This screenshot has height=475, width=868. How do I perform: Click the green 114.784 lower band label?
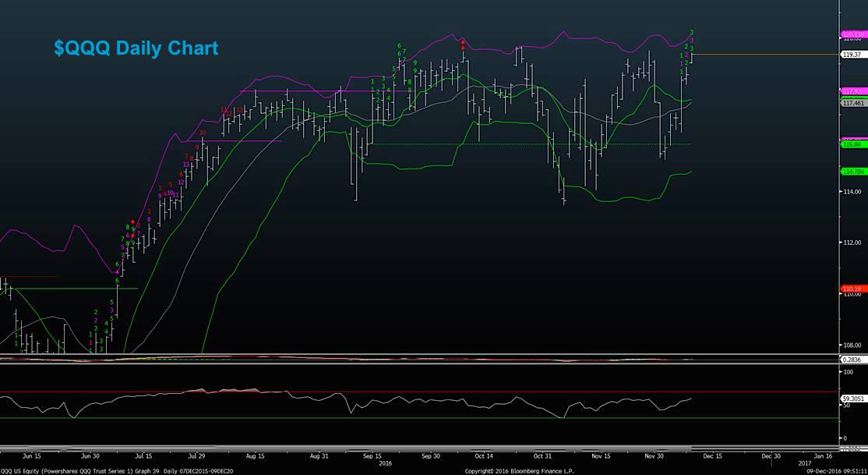tap(853, 172)
